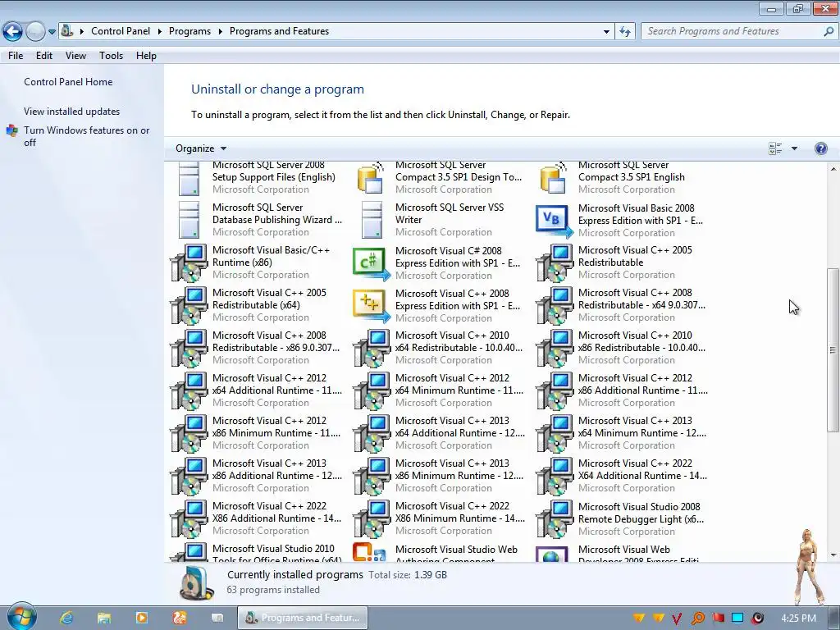Go to Control Panel Home

pyautogui.click(x=68, y=82)
